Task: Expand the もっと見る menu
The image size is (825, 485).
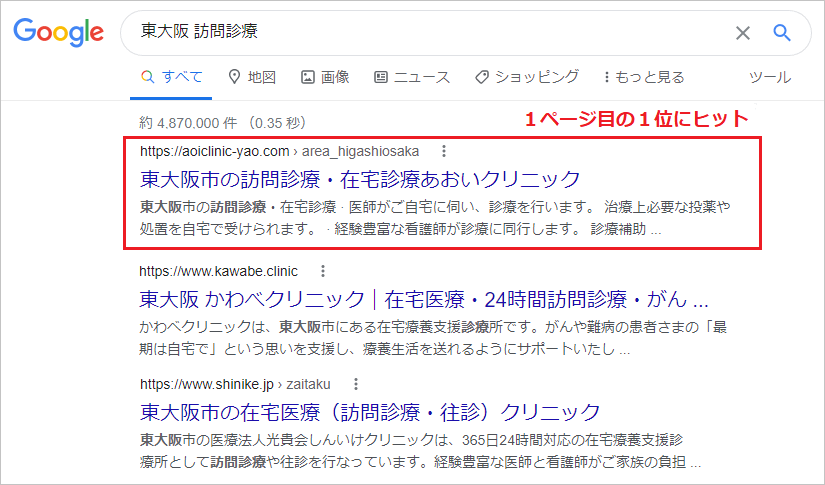Action: click(645, 77)
